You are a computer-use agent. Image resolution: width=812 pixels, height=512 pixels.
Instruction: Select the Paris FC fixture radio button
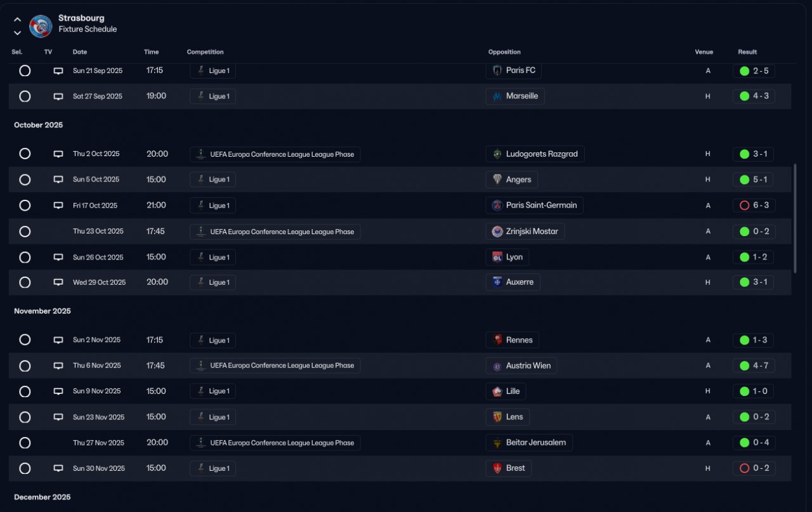(25, 70)
